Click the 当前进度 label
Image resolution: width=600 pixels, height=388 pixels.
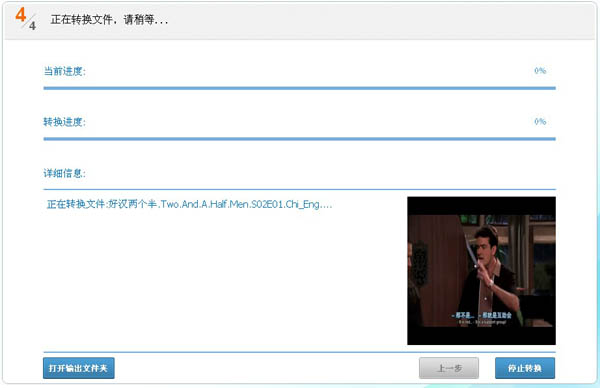click(65, 71)
